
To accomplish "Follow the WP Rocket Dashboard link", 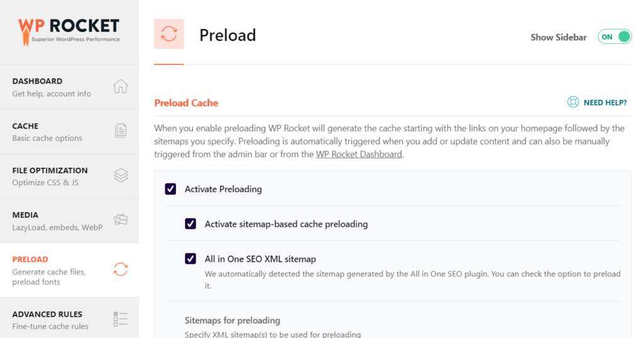I will coord(359,154).
